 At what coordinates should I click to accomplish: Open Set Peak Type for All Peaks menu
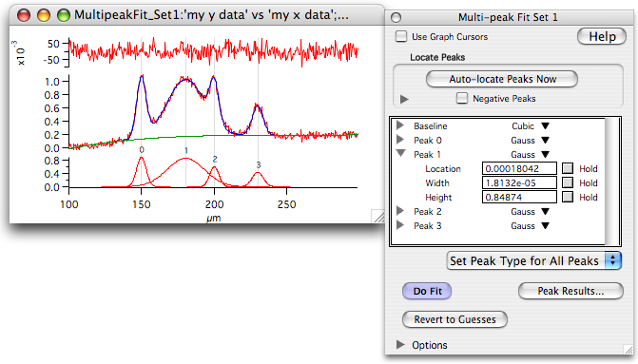[533, 260]
